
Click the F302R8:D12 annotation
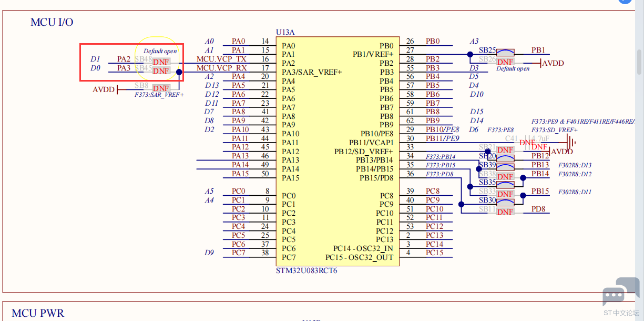(575, 174)
